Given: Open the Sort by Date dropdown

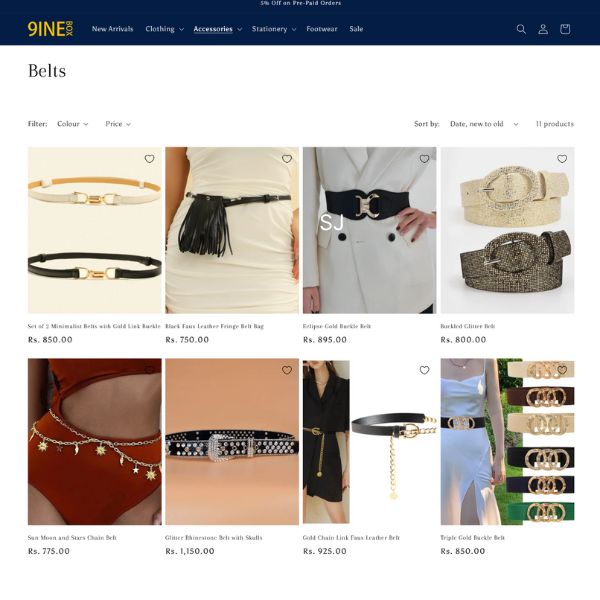Looking at the screenshot, I should (x=484, y=124).
